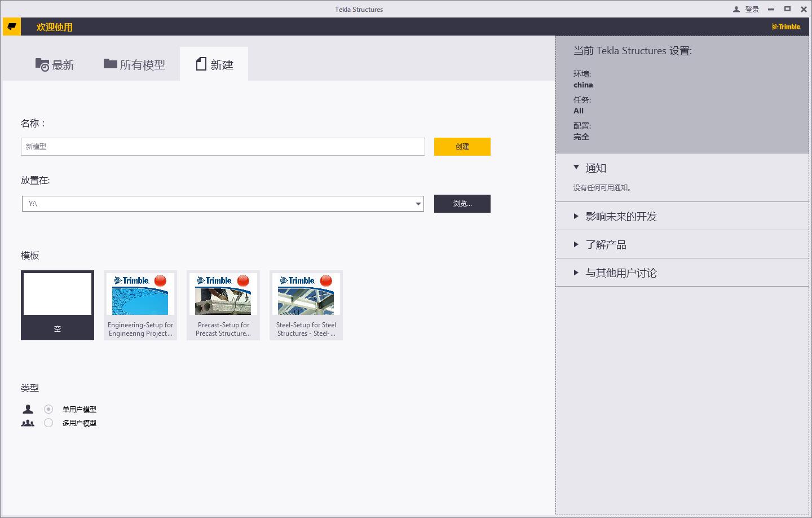Open the 放置在 location dropdown
This screenshot has height=518, width=812.
click(418, 204)
